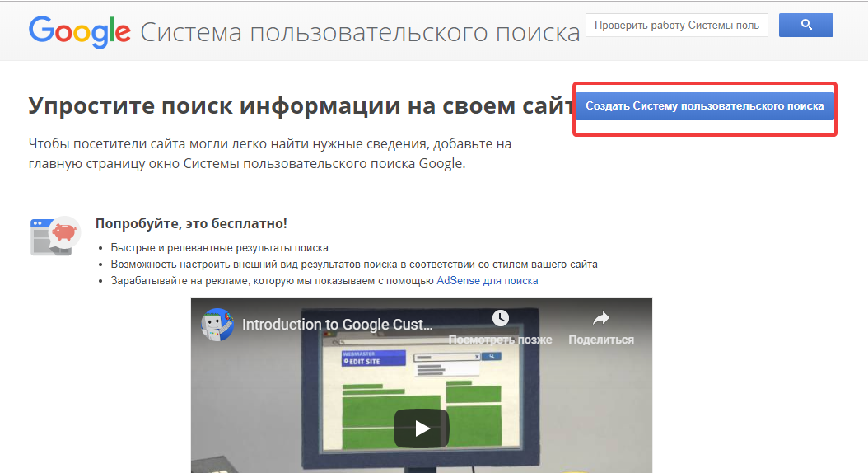Click the video channel robot avatar
868x473 pixels.
click(x=217, y=325)
